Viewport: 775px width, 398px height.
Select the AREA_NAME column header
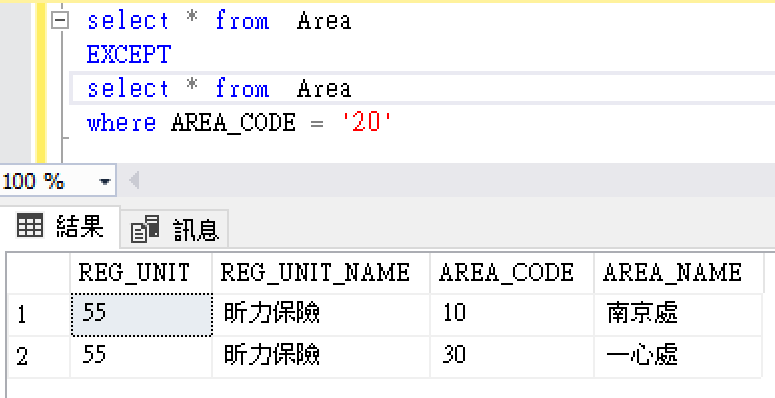click(x=678, y=272)
